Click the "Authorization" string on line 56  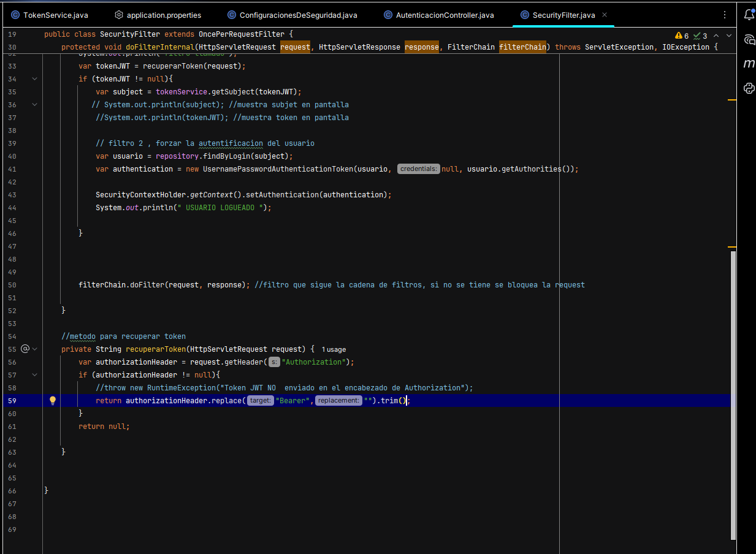click(314, 362)
